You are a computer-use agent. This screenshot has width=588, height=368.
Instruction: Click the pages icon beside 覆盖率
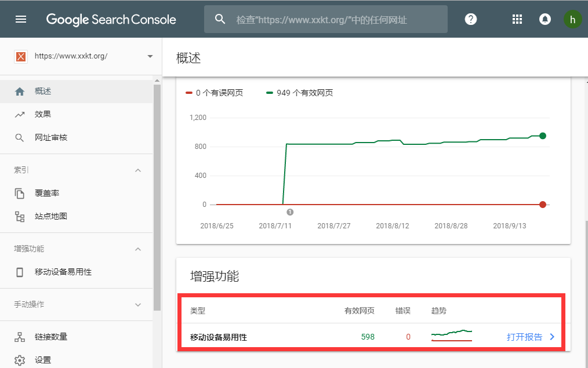pos(20,194)
